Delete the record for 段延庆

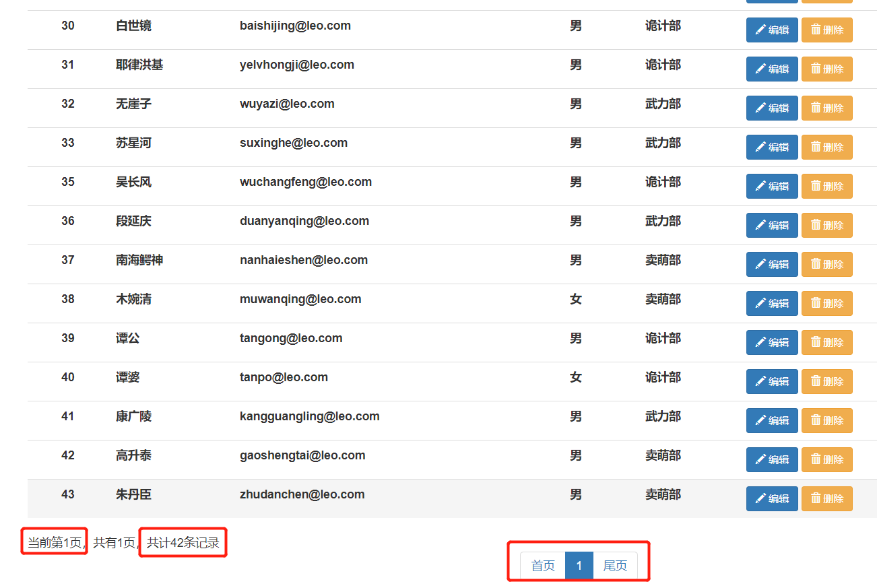(x=827, y=225)
